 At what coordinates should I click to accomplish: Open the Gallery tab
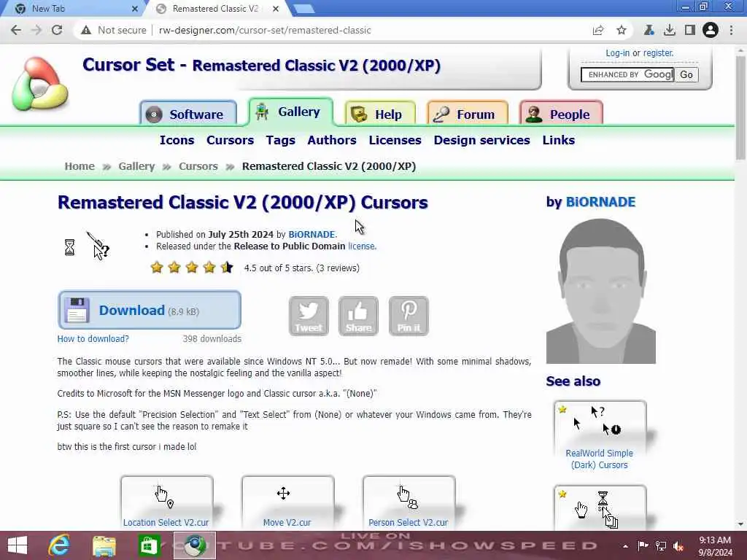click(290, 112)
